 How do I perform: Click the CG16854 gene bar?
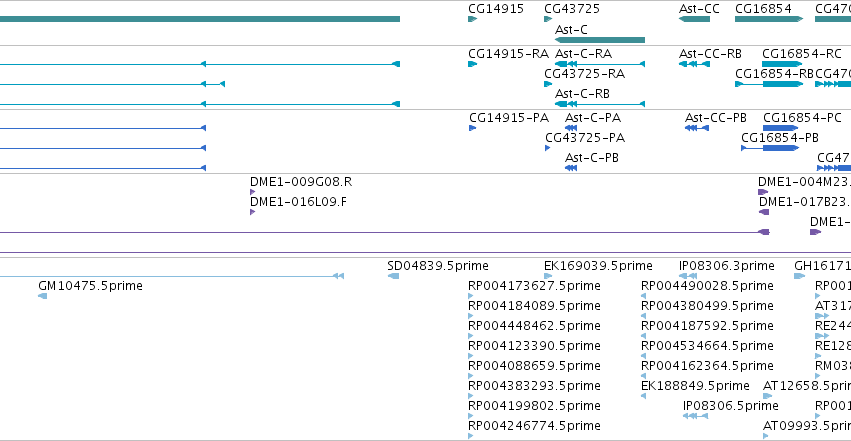(769, 19)
